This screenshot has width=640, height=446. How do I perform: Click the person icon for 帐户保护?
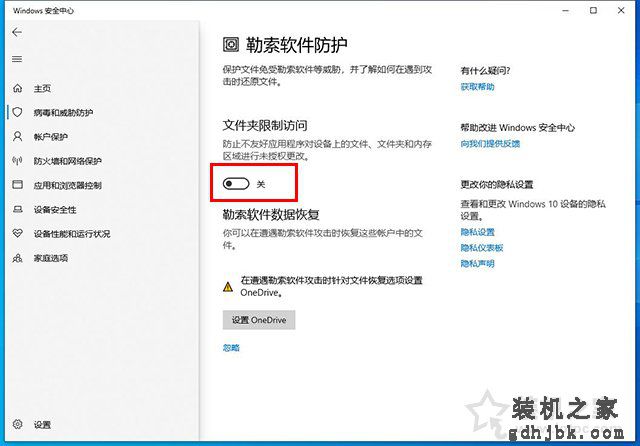(18, 136)
